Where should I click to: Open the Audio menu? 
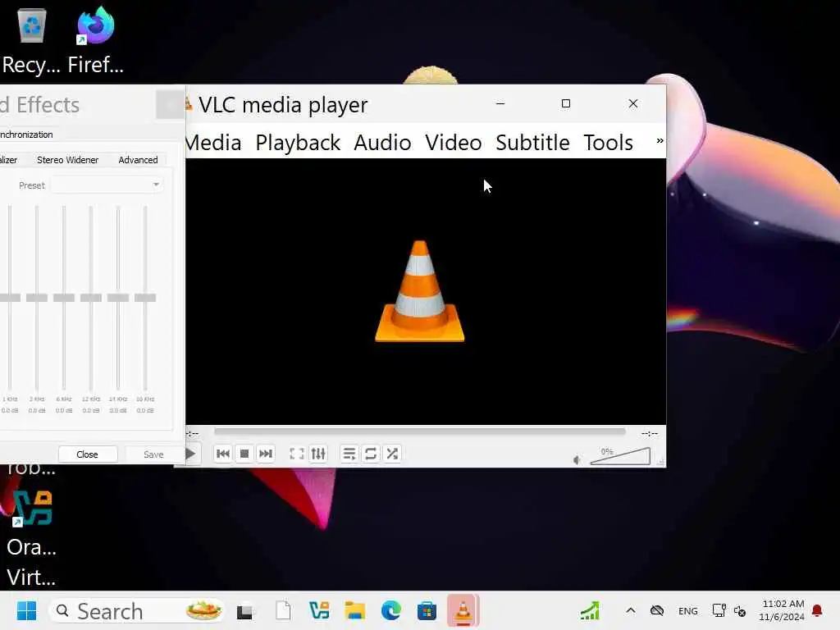point(382,143)
